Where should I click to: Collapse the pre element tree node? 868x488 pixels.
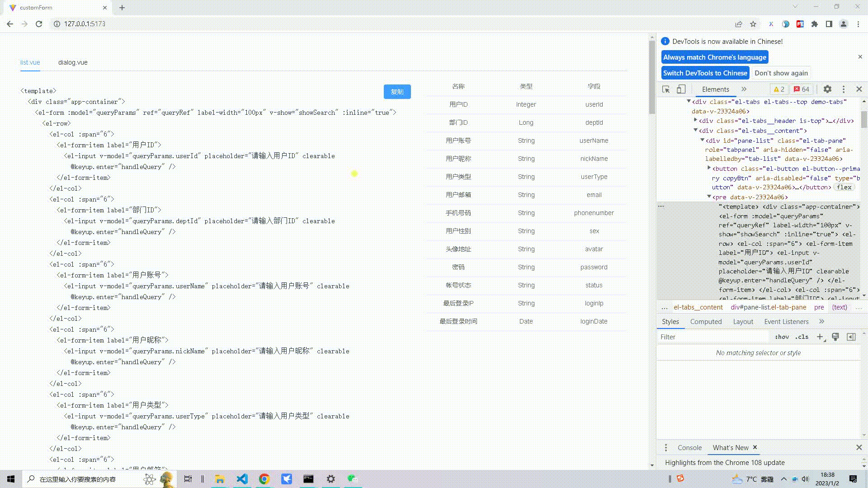709,197
